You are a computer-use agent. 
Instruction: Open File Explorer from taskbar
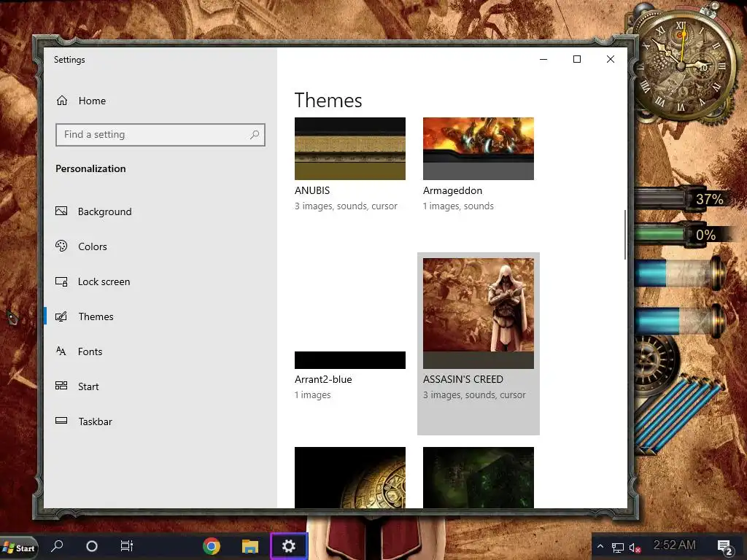tap(250, 547)
